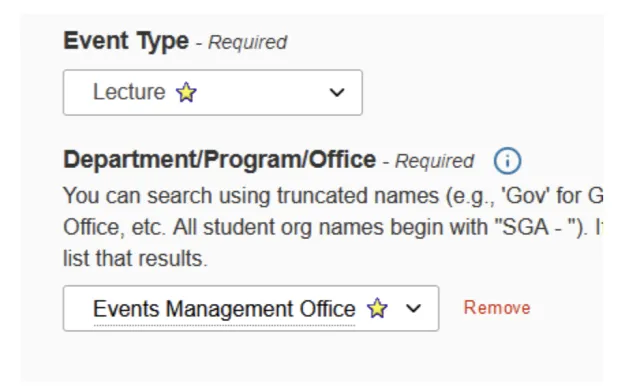Open the info icon beside Department/Program/Office
The height and width of the screenshot is (392, 640).
(507, 161)
